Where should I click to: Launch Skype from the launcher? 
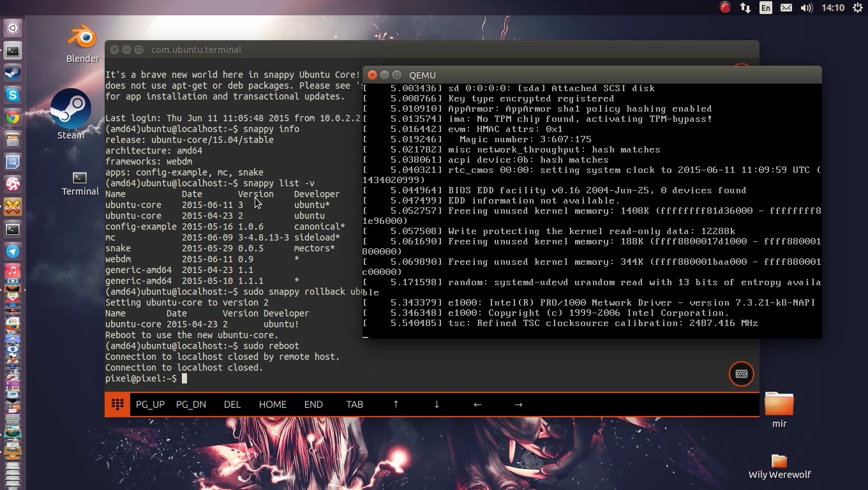click(x=13, y=95)
